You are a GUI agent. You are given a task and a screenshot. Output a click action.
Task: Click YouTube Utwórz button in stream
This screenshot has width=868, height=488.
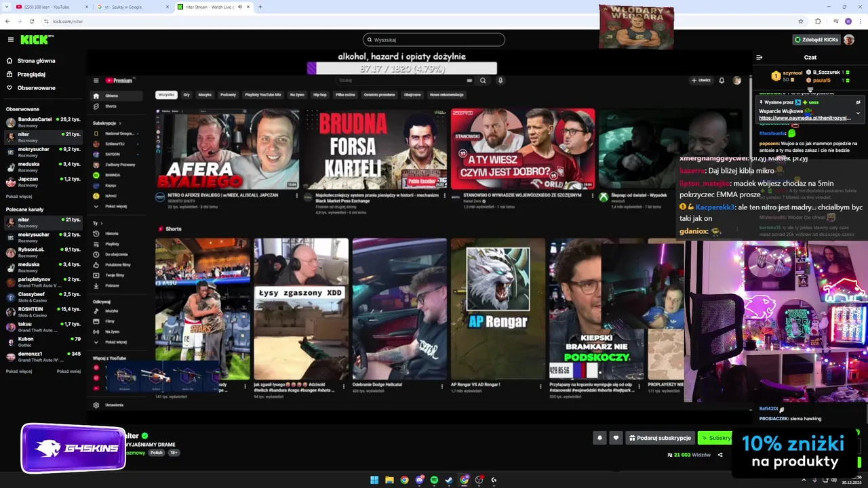(701, 81)
